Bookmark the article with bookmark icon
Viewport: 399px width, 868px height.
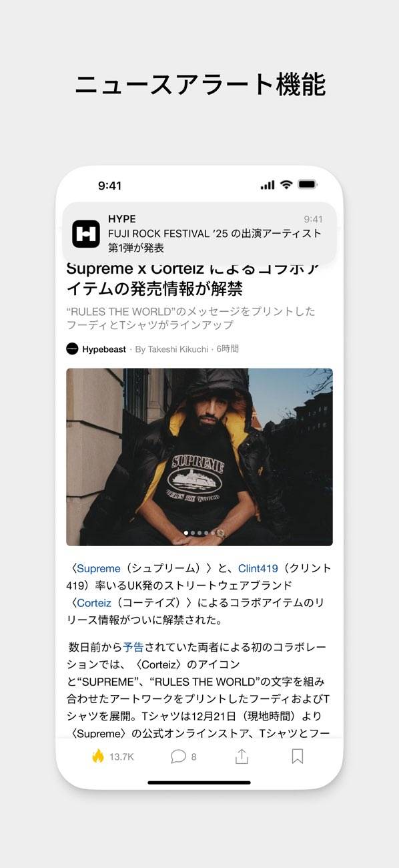tap(298, 756)
